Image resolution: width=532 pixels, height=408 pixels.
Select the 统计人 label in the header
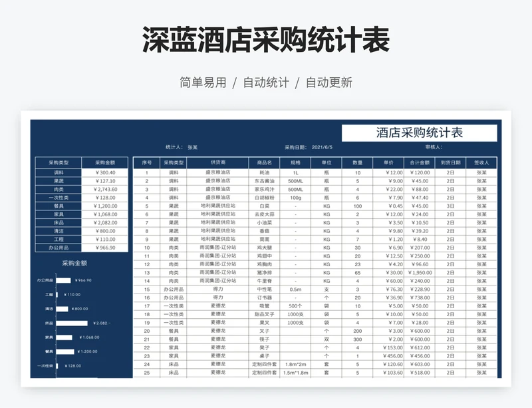click(174, 147)
